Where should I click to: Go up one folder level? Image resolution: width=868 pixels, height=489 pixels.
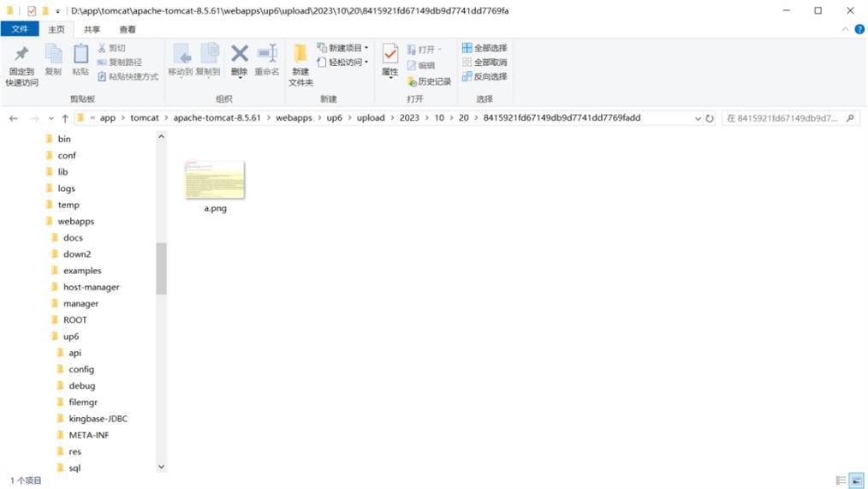[65, 118]
